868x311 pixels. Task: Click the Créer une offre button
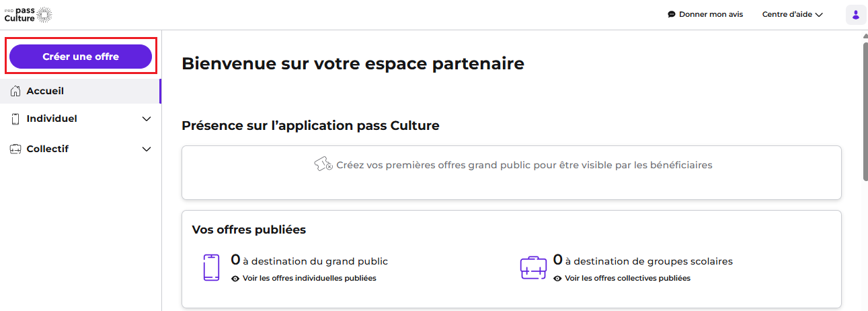click(81, 57)
